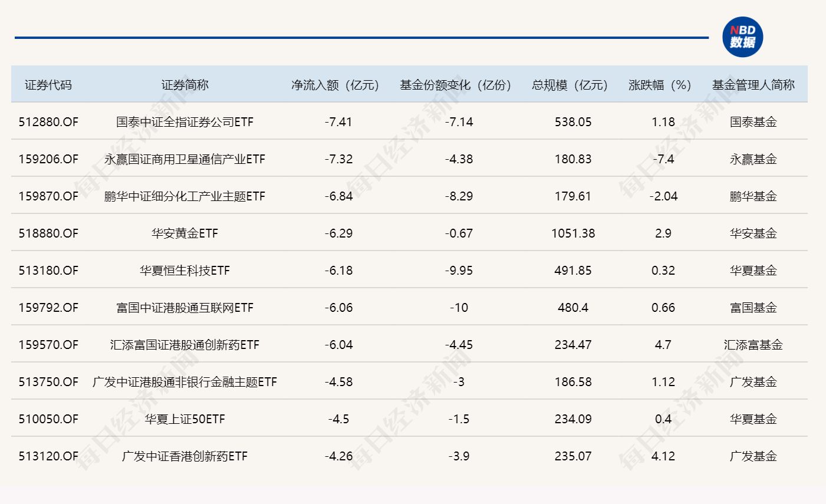Click the 基金管理人简称 column header
Image resolution: width=826 pixels, height=504 pixels.
(x=753, y=85)
